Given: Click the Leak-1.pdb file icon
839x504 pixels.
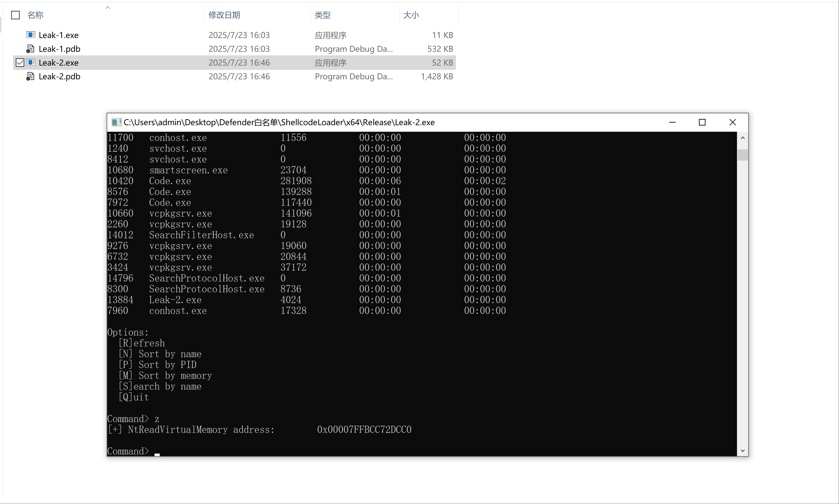Looking at the screenshot, I should 31,48.
